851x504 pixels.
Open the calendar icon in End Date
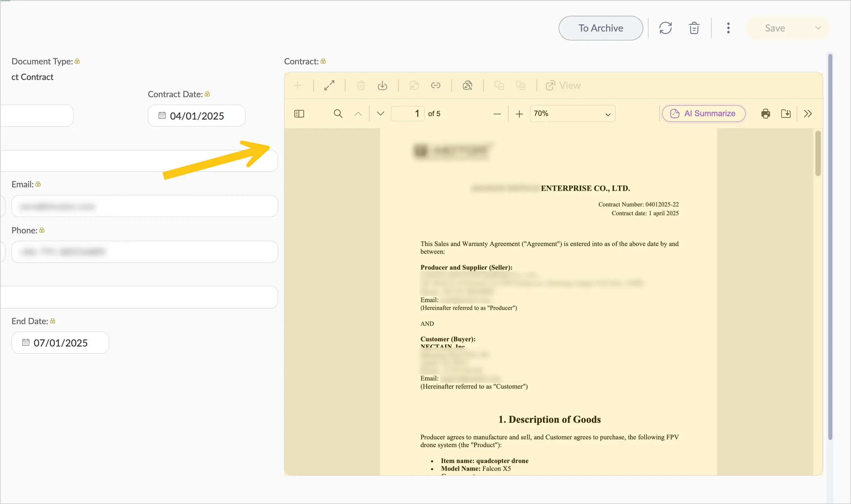pos(26,342)
